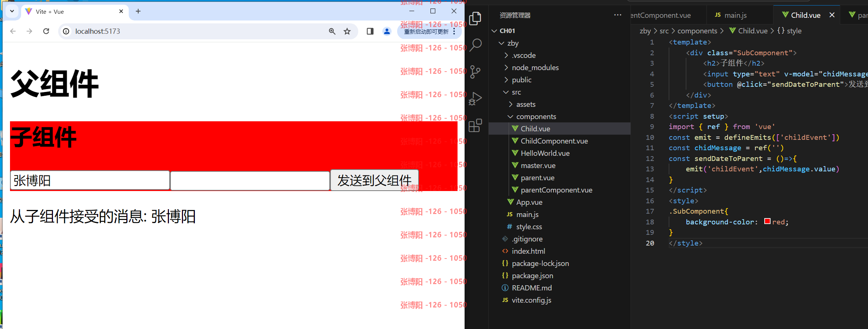868x329 pixels.
Task: Expand the node_modules folder
Action: pos(506,68)
